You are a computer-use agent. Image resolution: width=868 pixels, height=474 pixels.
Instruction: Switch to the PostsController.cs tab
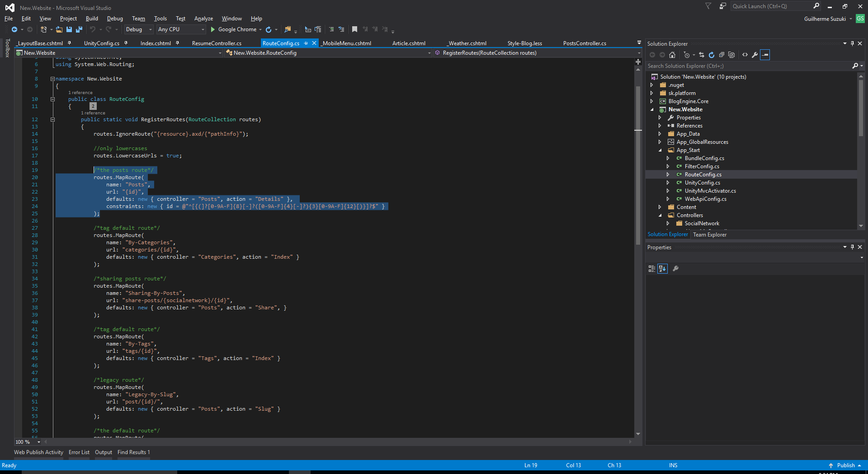point(585,43)
